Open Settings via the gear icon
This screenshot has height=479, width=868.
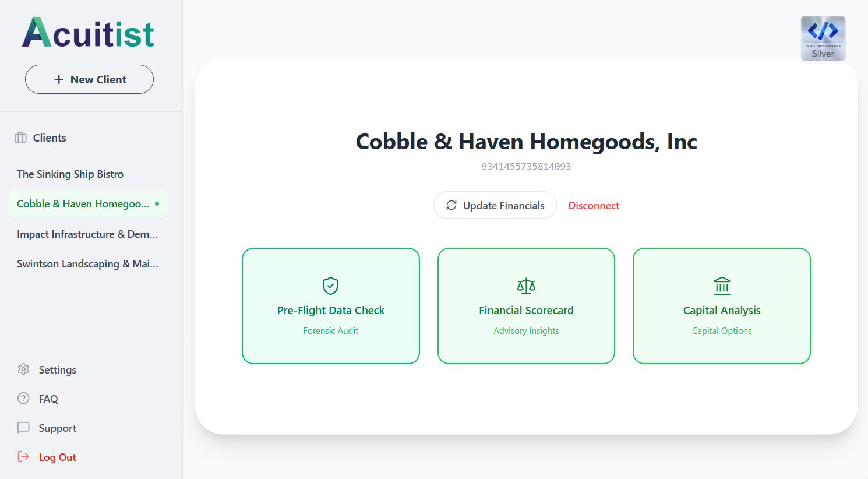(x=23, y=369)
